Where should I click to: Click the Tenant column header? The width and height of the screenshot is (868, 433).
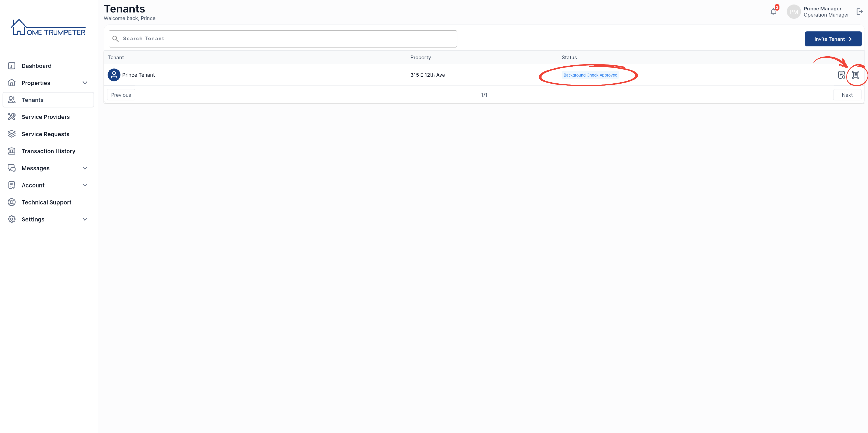pyautogui.click(x=115, y=58)
